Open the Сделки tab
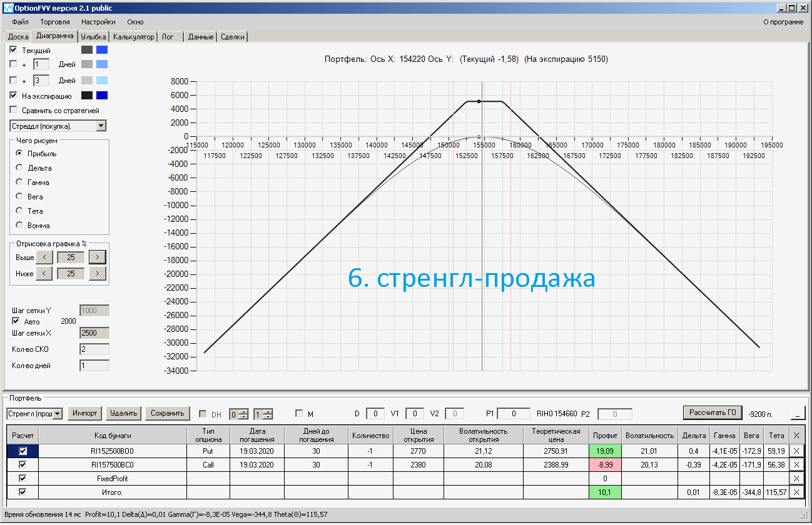Image resolution: width=812 pixels, height=525 pixels. pyautogui.click(x=233, y=37)
